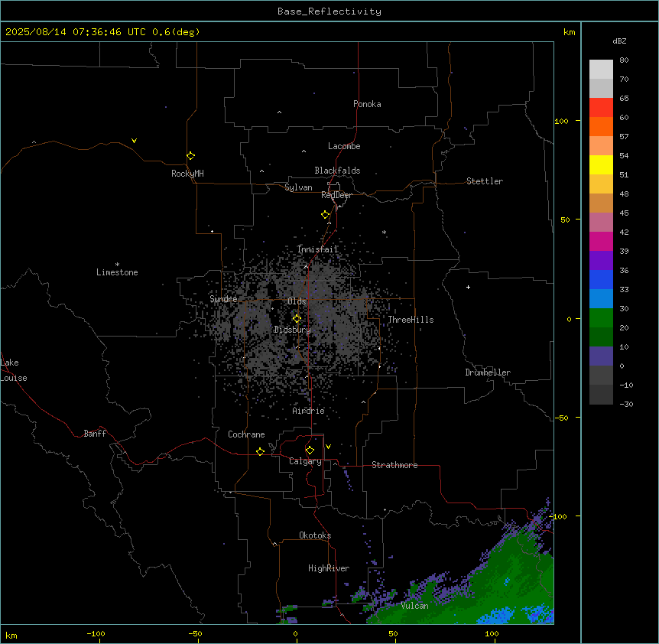Click the Stettler city label

(x=485, y=181)
